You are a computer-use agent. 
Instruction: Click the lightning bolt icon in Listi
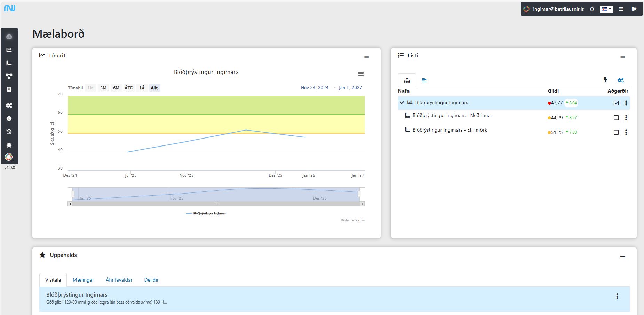pos(605,80)
